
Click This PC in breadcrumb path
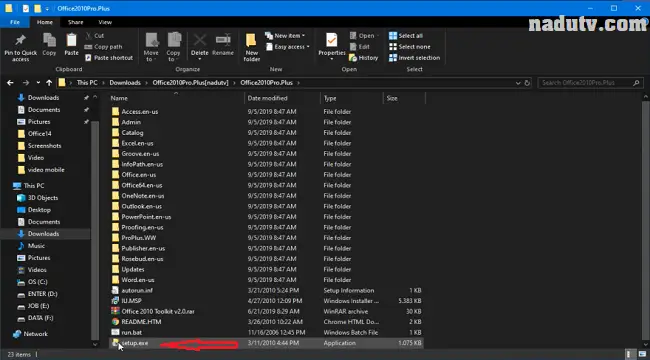pyautogui.click(x=87, y=83)
